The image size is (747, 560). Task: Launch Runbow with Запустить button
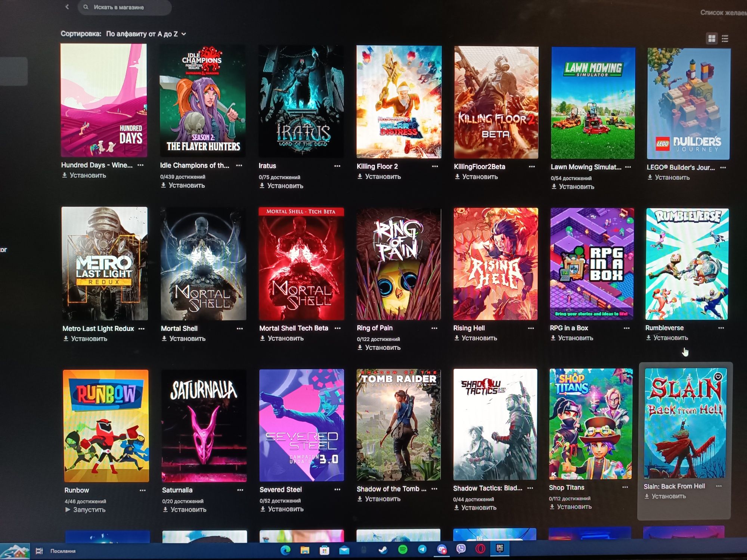tap(85, 510)
